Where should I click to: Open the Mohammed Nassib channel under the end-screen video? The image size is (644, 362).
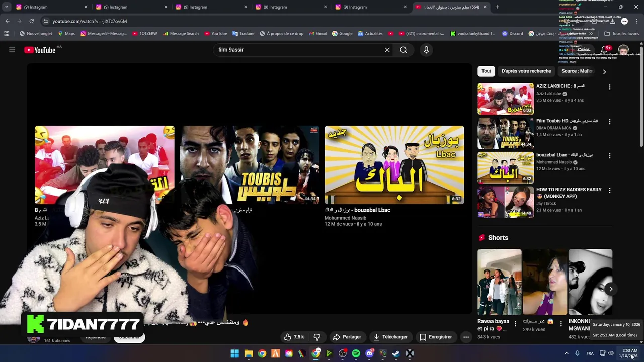tap(345, 218)
